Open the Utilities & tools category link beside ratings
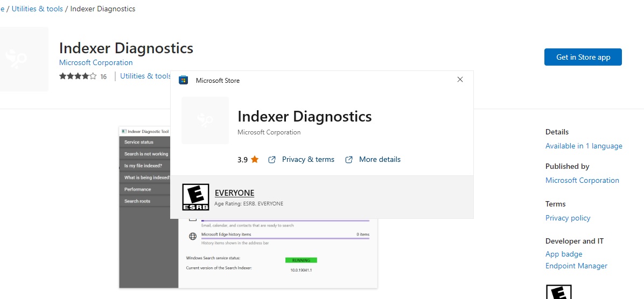 click(x=145, y=76)
